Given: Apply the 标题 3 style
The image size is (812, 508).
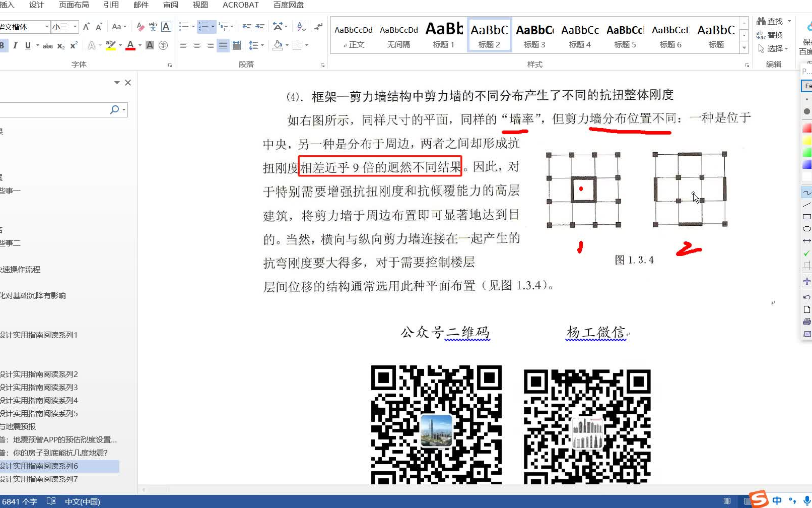Looking at the screenshot, I should pyautogui.click(x=534, y=35).
